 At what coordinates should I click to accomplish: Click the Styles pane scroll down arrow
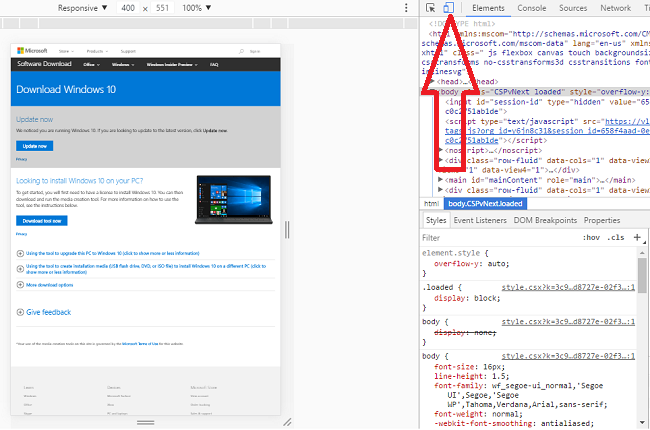642,423
